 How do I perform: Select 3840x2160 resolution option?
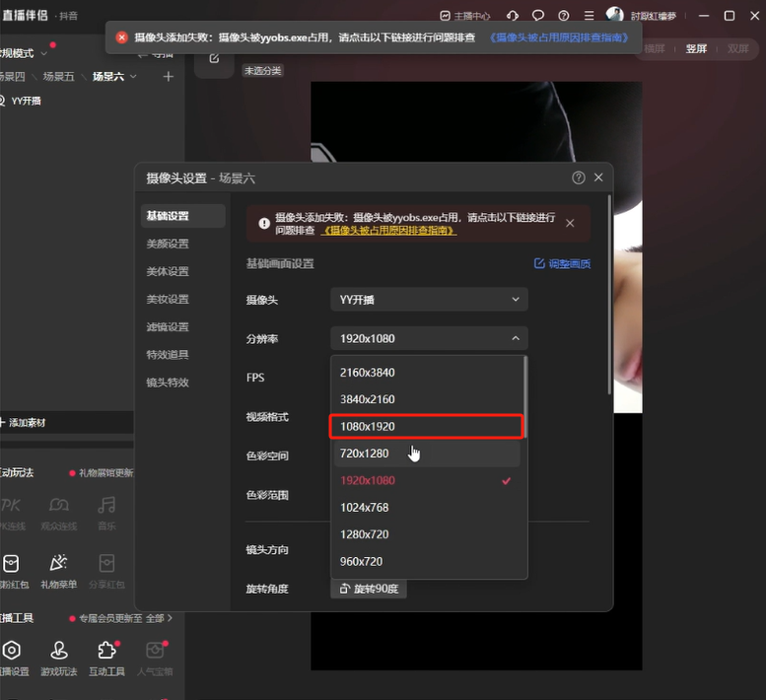427,399
